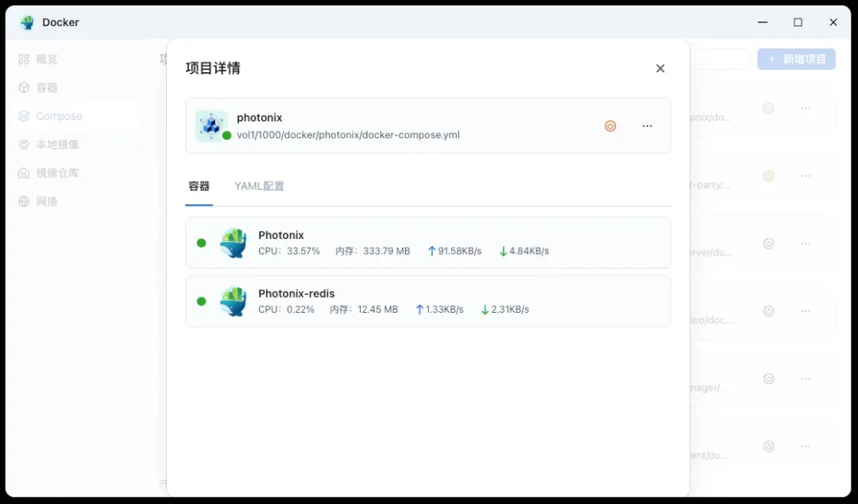Click the search field beside 新增项目
This screenshot has height=504, width=858.
tap(720, 60)
